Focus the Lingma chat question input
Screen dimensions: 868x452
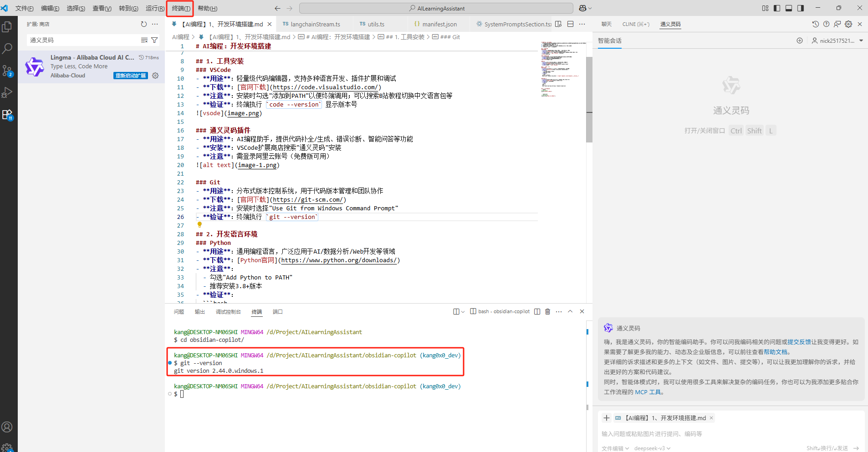tap(730, 434)
